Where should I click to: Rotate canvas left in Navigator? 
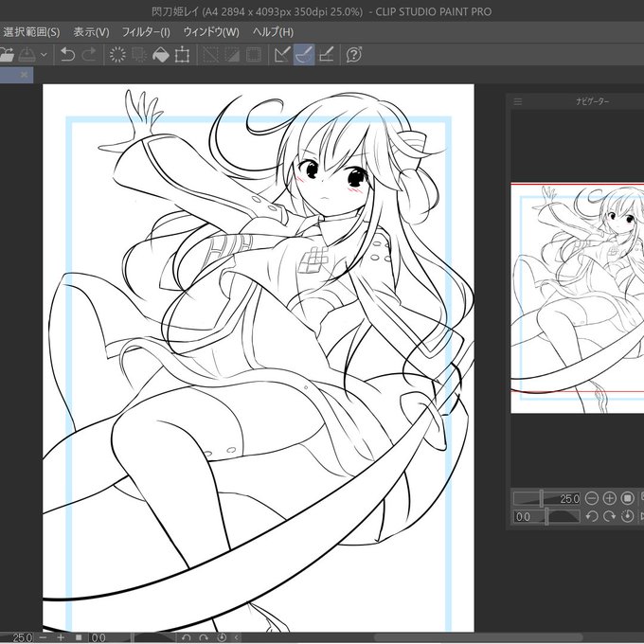[x=591, y=516]
